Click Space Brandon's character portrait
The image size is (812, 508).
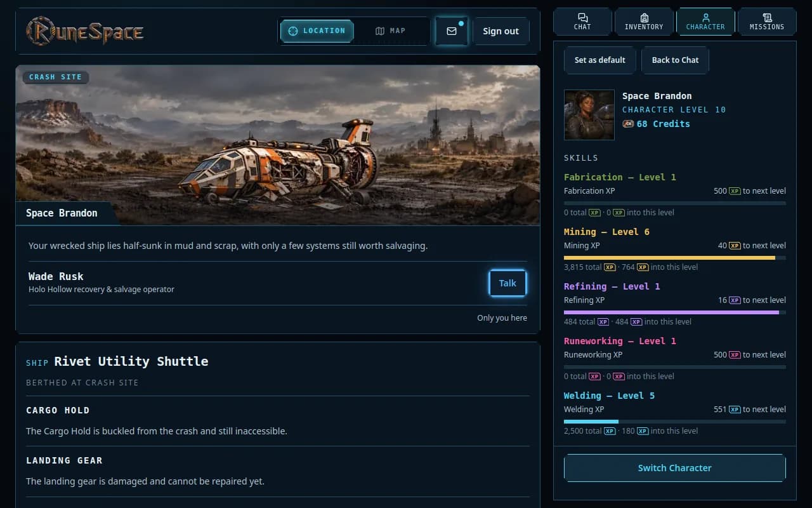(x=589, y=115)
